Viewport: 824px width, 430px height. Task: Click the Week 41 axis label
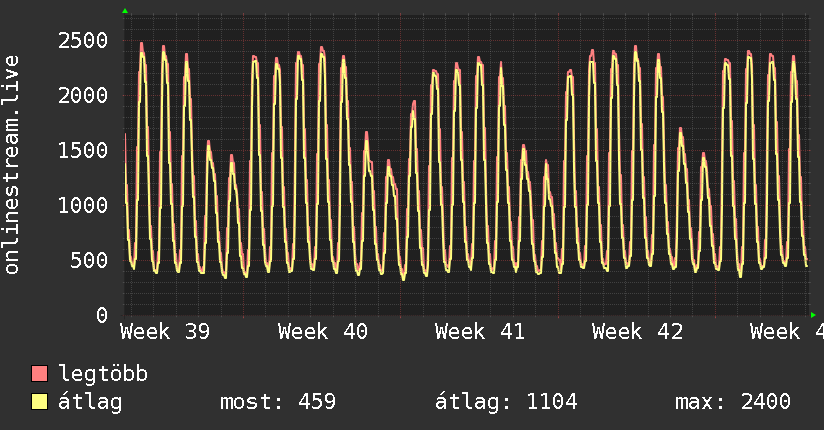(480, 332)
